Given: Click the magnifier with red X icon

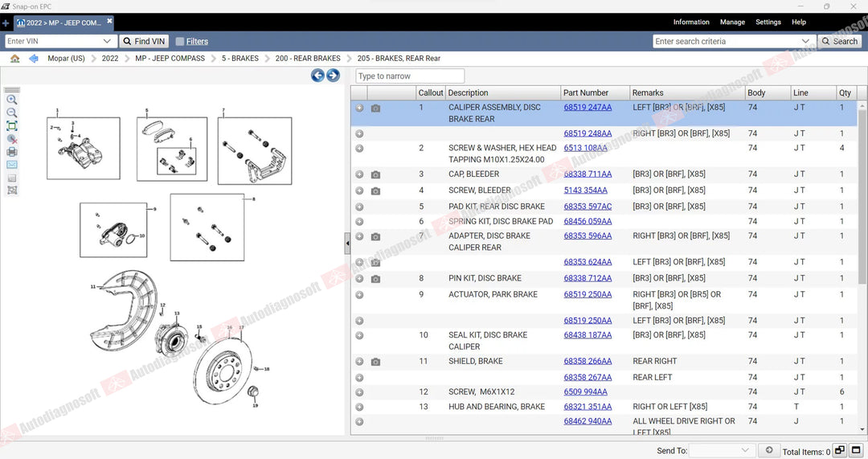Looking at the screenshot, I should (11, 139).
